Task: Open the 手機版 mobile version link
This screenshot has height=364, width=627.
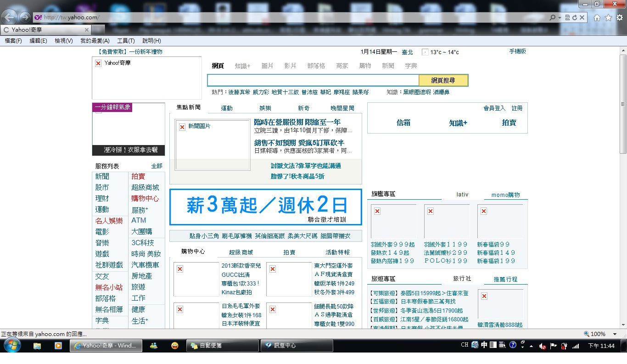Action: (x=517, y=51)
